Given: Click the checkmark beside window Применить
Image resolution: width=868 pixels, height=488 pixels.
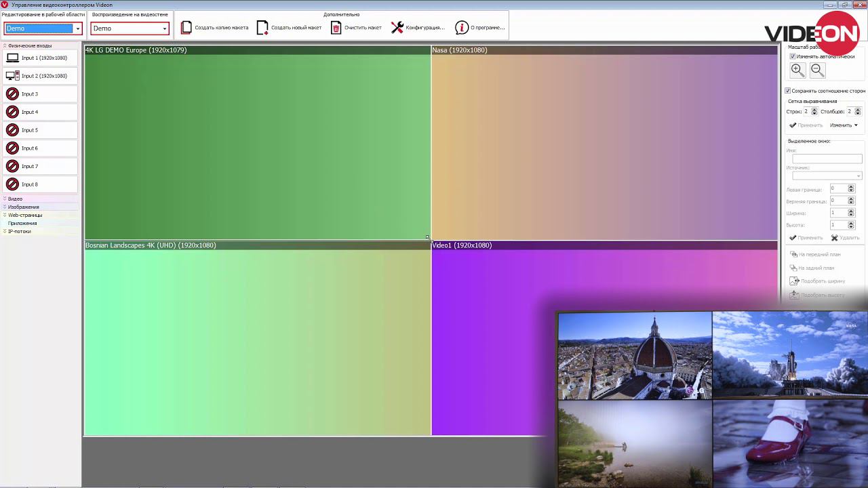Looking at the screenshot, I should pos(793,238).
